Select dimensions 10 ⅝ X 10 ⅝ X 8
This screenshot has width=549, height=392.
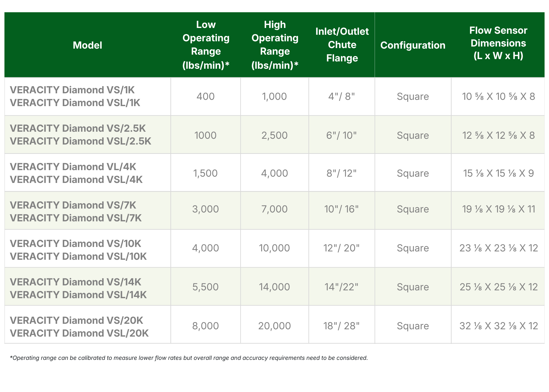coord(498,96)
